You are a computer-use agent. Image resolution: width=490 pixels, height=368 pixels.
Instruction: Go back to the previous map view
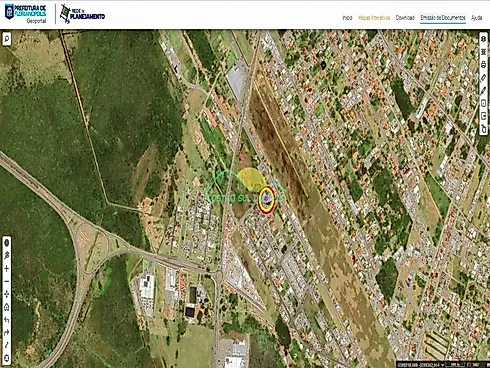pos(7,320)
